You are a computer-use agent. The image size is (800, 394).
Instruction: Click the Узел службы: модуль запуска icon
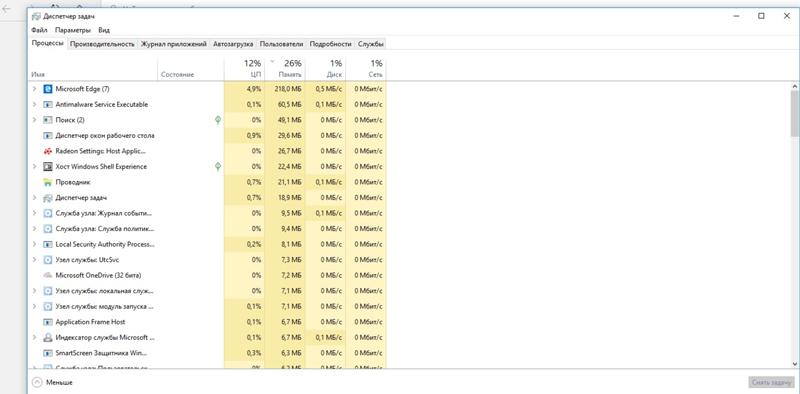click(x=47, y=306)
